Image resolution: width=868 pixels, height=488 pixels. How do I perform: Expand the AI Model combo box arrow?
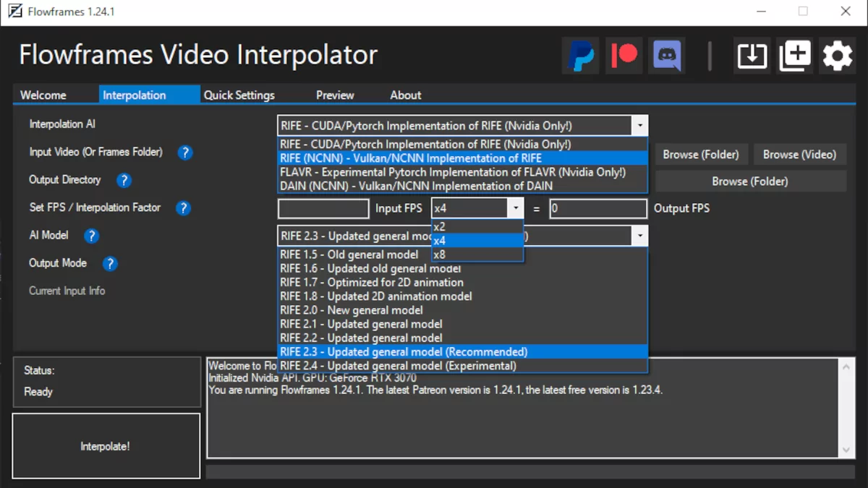[x=639, y=236]
